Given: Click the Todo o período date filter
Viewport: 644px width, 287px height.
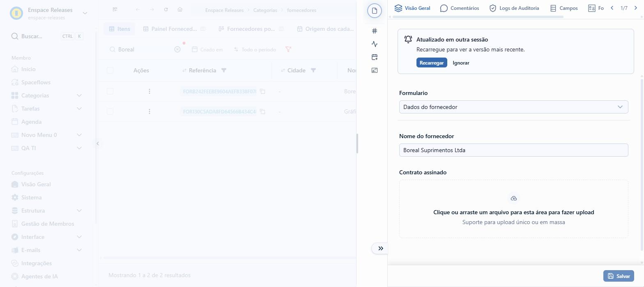Looking at the screenshot, I should [255, 49].
